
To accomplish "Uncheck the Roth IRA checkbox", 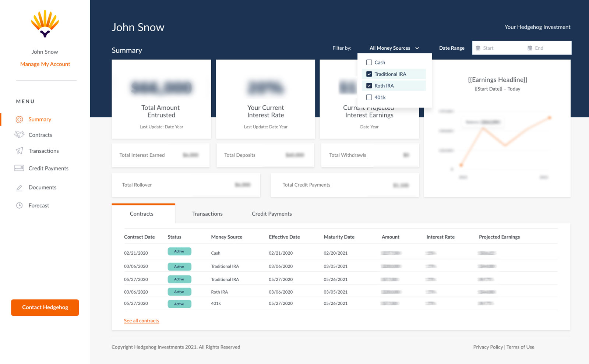I will [x=369, y=86].
